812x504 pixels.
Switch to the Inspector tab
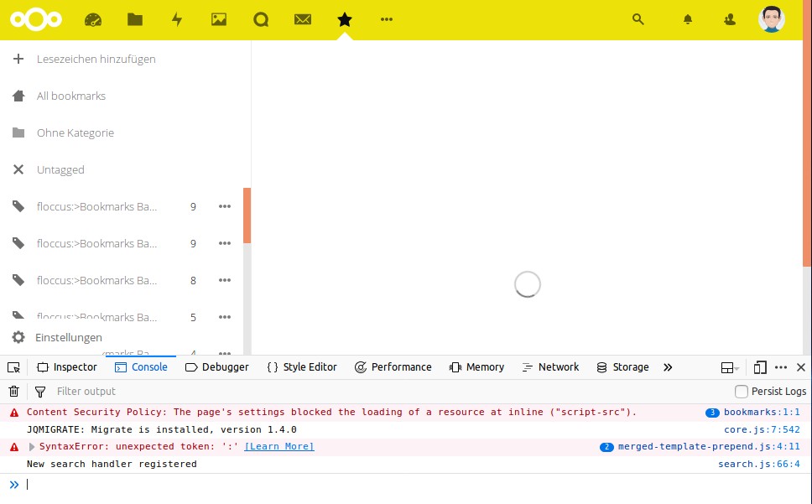click(66, 367)
